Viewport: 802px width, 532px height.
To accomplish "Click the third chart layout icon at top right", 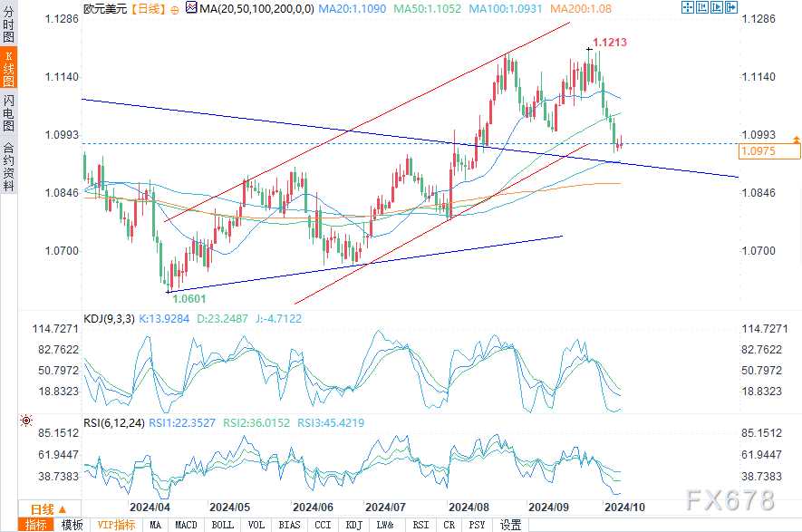I will (715, 8).
